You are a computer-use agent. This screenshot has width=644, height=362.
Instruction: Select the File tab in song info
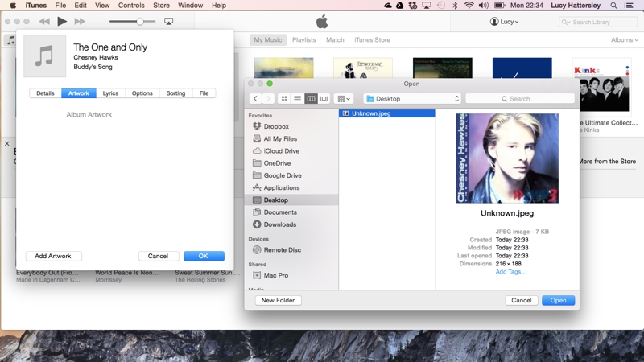tap(204, 93)
